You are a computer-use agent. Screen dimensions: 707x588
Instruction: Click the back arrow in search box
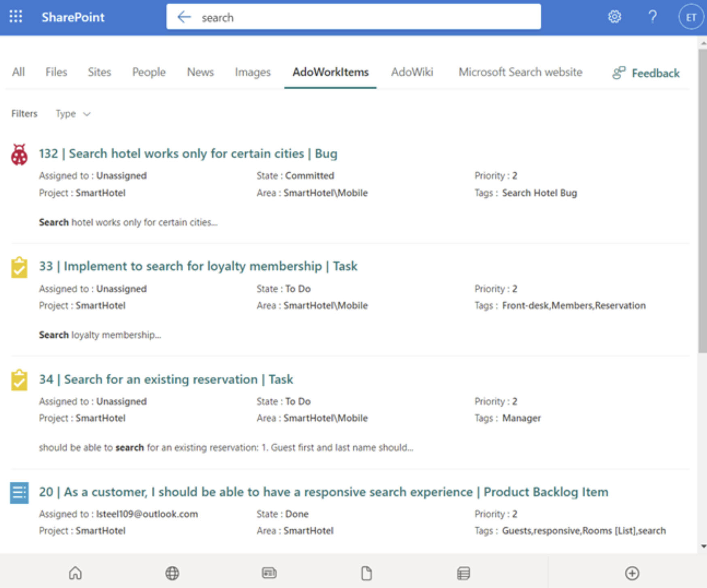click(184, 17)
